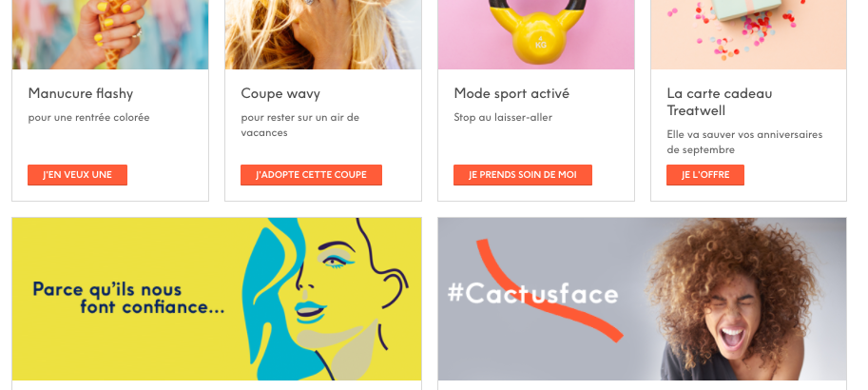Open the #Cactusface banner
Viewport: 868px width, 390px height.
[x=642, y=299]
